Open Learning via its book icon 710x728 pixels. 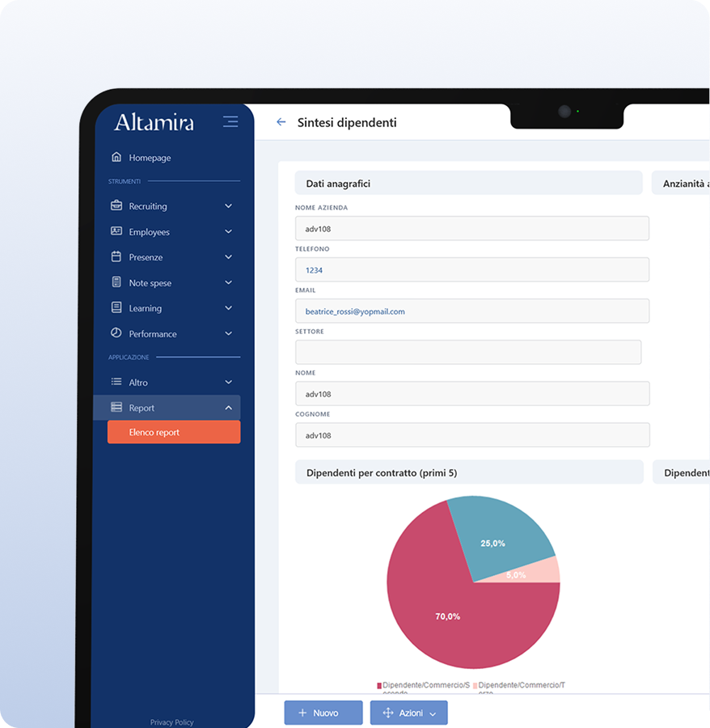tap(116, 307)
